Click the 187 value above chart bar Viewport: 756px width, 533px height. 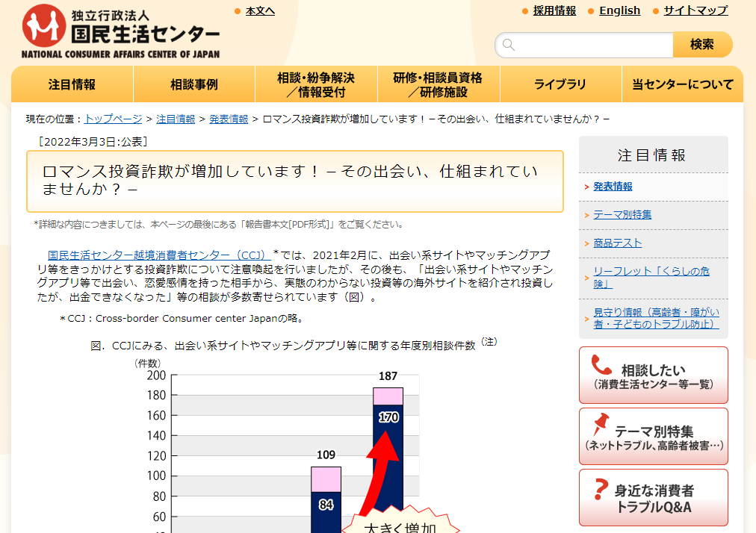388,376
